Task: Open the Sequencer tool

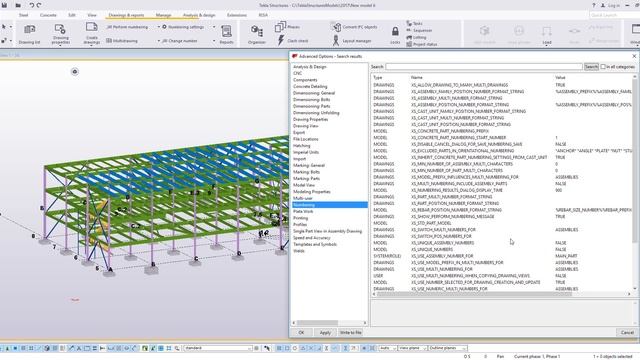Action: pyautogui.click(x=419, y=30)
